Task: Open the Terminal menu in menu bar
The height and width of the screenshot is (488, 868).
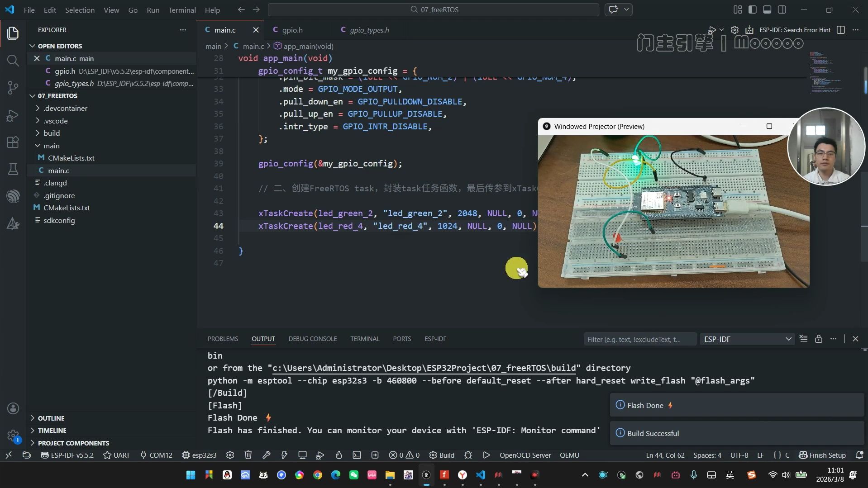Action: coord(182,9)
